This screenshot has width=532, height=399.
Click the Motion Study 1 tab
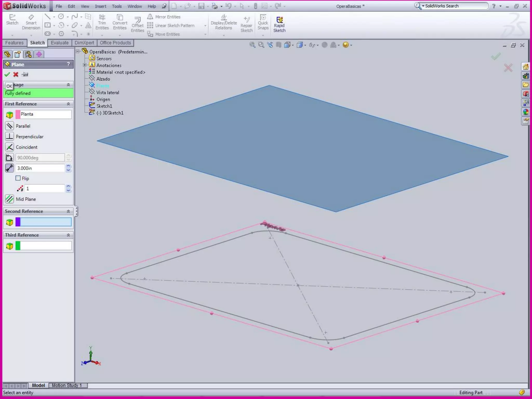click(67, 385)
